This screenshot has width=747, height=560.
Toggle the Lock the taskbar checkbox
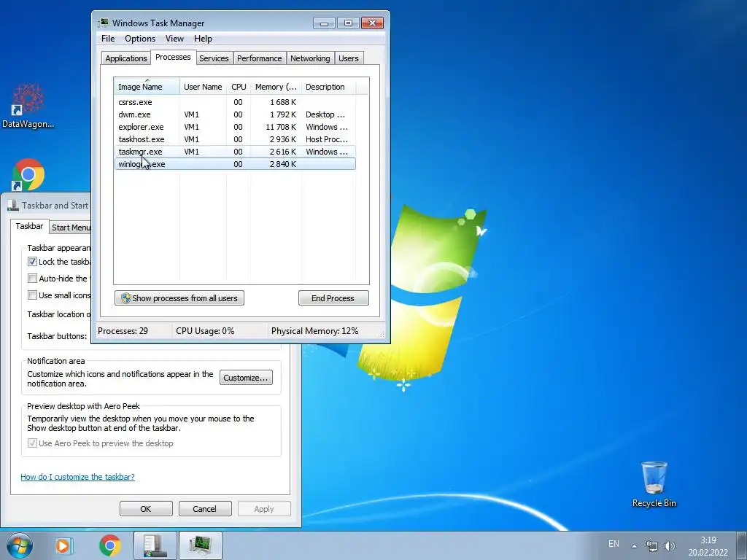point(32,262)
